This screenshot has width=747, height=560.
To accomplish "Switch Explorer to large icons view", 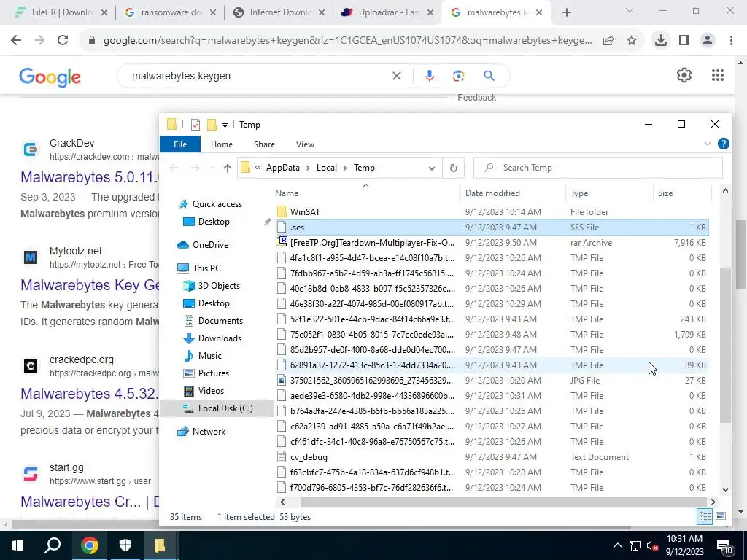I will [721, 516].
